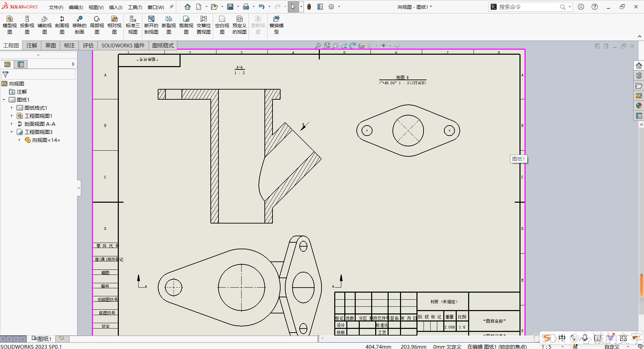Insert an Empty View (空白视图)
The height and width of the screenshot is (349, 644).
pos(222,25)
